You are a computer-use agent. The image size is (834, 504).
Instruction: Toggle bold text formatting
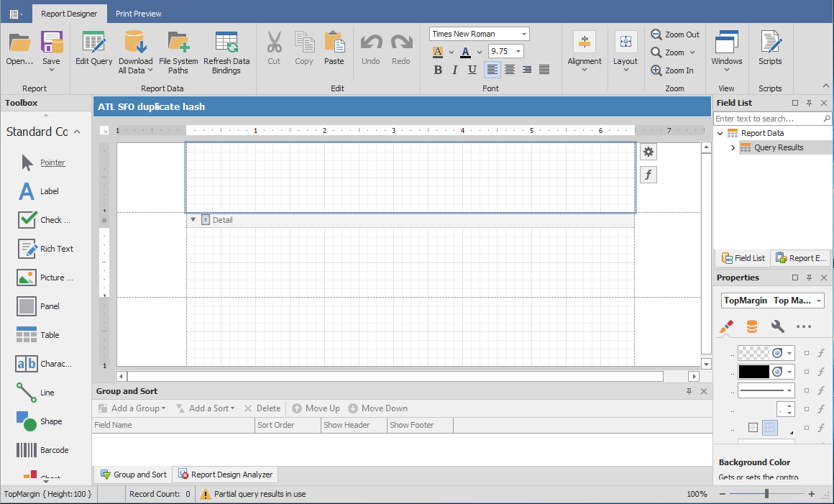[438, 69]
